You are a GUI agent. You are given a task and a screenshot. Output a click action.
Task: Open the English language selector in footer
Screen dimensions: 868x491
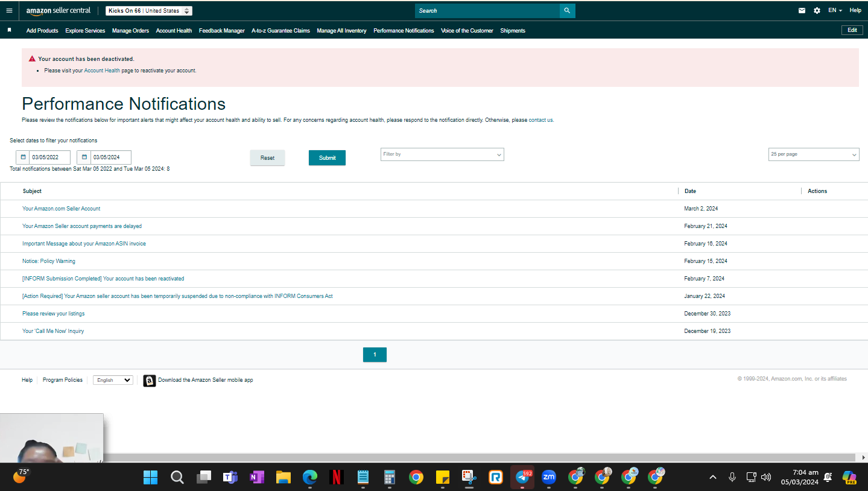[113, 380]
